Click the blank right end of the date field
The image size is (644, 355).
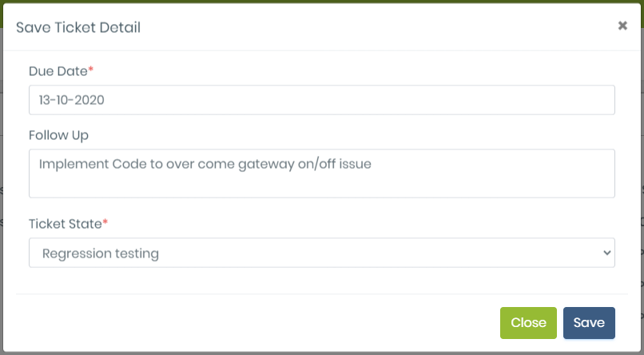[x=559, y=100]
